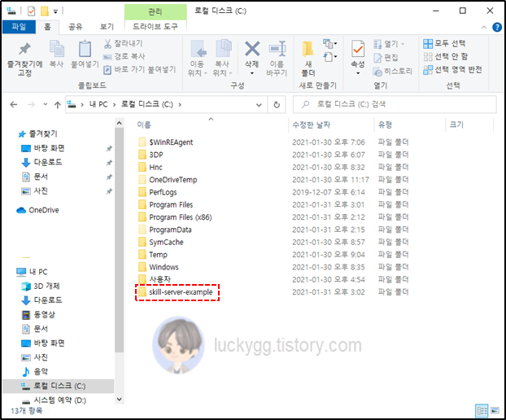Open recent locations dropdown arrow

tap(46, 104)
